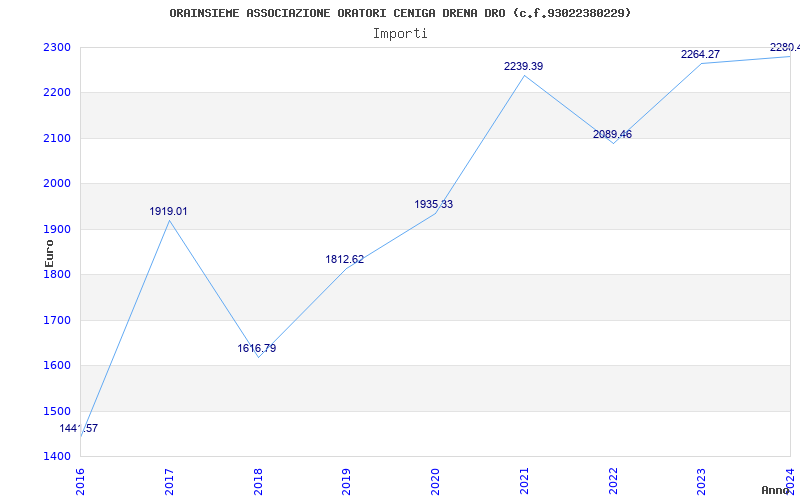Select the 2019 x-axis label
800x500 pixels.
pos(346,481)
